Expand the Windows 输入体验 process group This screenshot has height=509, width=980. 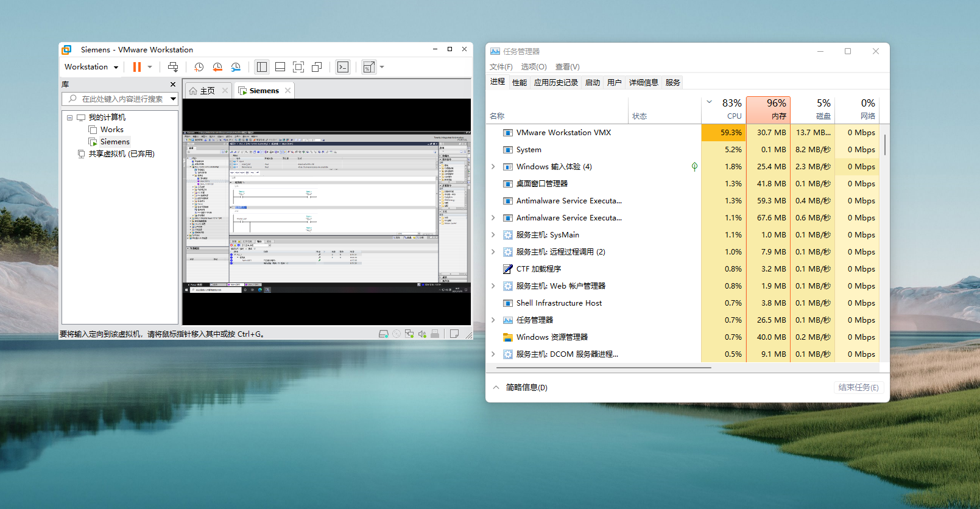493,167
